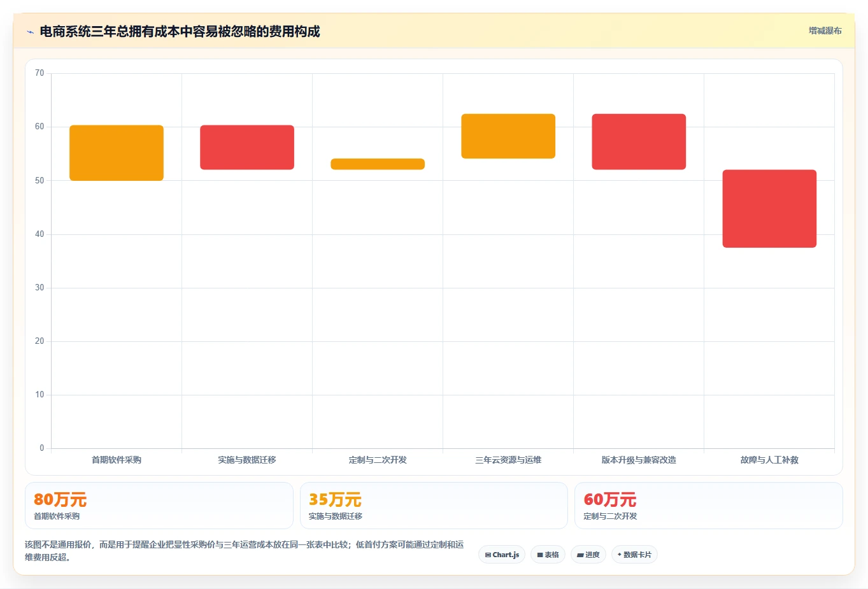The height and width of the screenshot is (589, 868).
Task: Click the red 版本升级与兼容改造 bar
Action: click(639, 142)
